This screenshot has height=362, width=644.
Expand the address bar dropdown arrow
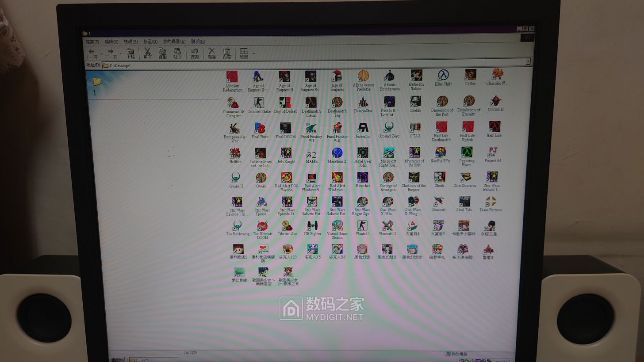[x=528, y=61]
